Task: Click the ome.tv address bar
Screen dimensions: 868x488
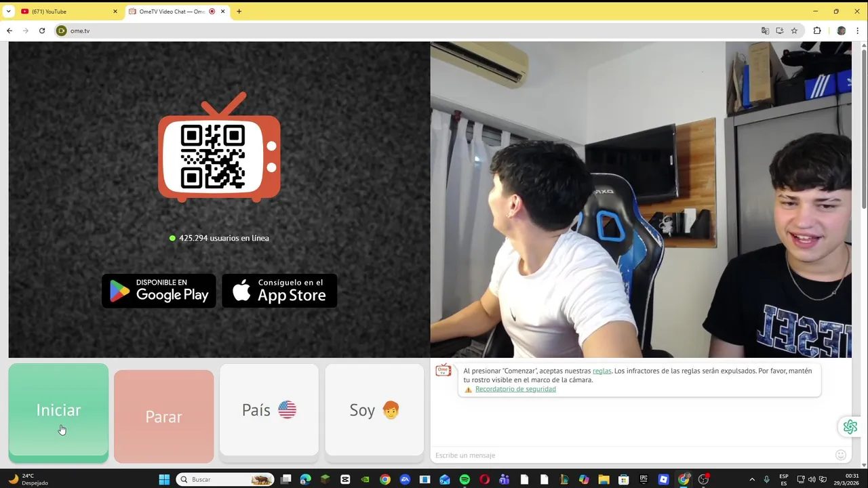Action: coord(407,30)
